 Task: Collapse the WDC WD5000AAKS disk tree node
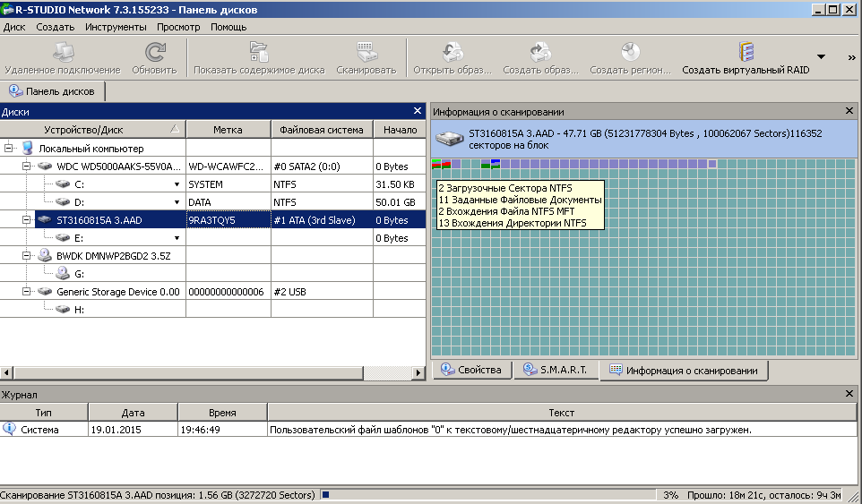click(x=26, y=167)
